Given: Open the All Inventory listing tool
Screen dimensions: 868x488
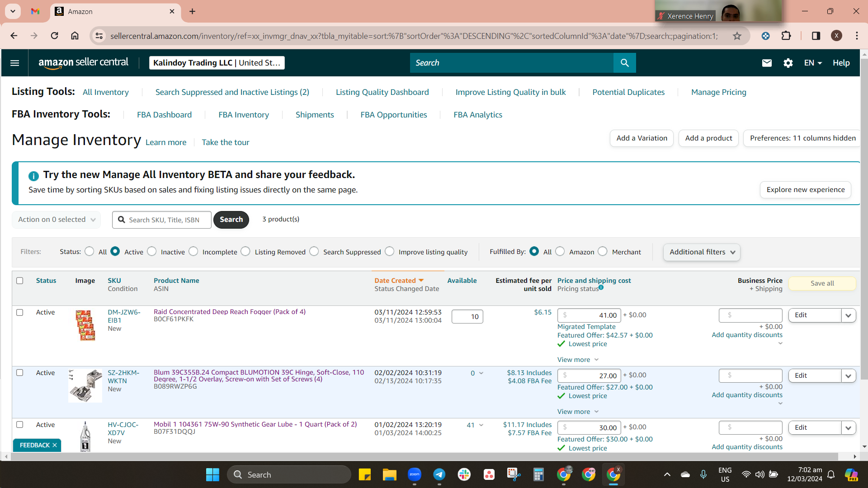Looking at the screenshot, I should pyautogui.click(x=106, y=92).
